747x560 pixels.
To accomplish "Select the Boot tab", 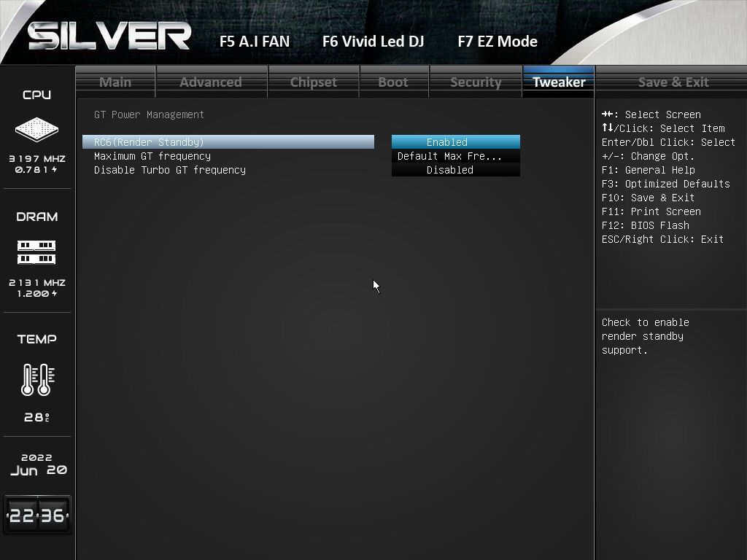I will click(393, 82).
